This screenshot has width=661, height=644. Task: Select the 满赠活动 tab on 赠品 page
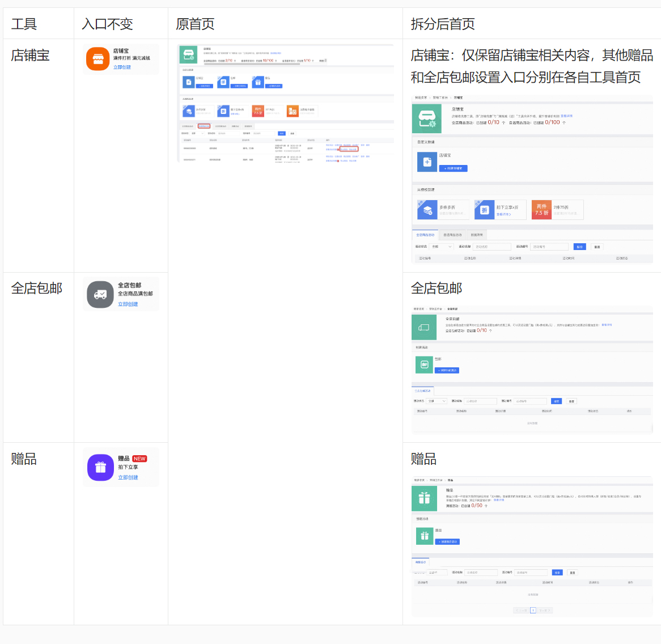pyautogui.click(x=422, y=562)
